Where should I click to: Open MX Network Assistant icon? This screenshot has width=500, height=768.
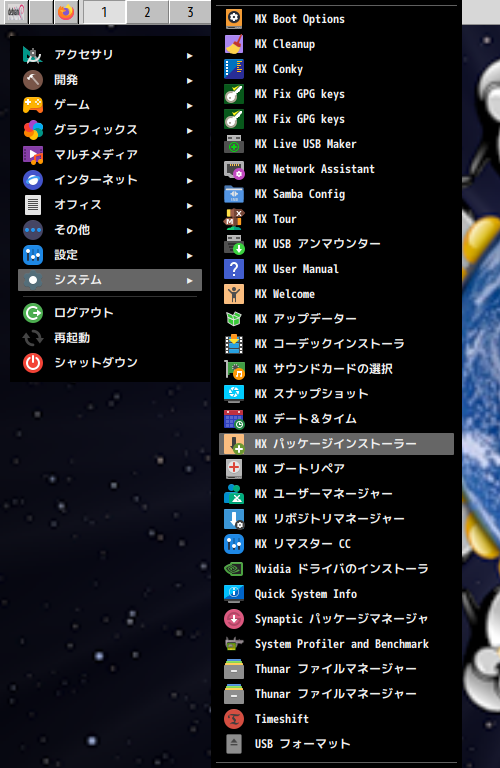tap(234, 168)
